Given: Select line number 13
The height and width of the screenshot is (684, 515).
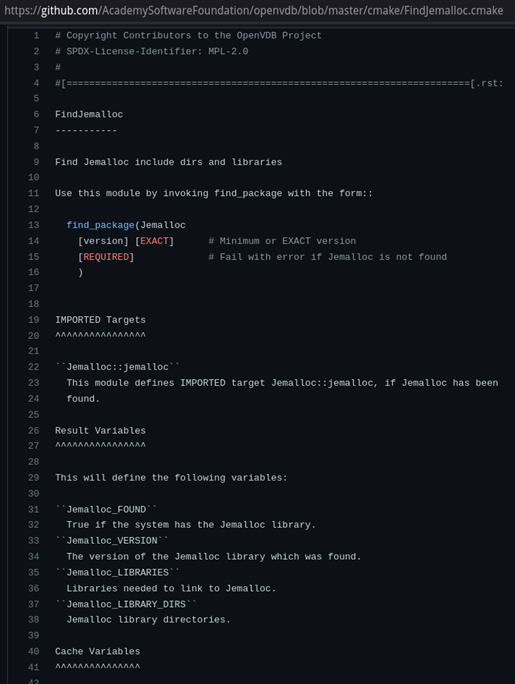Looking at the screenshot, I should tap(34, 226).
